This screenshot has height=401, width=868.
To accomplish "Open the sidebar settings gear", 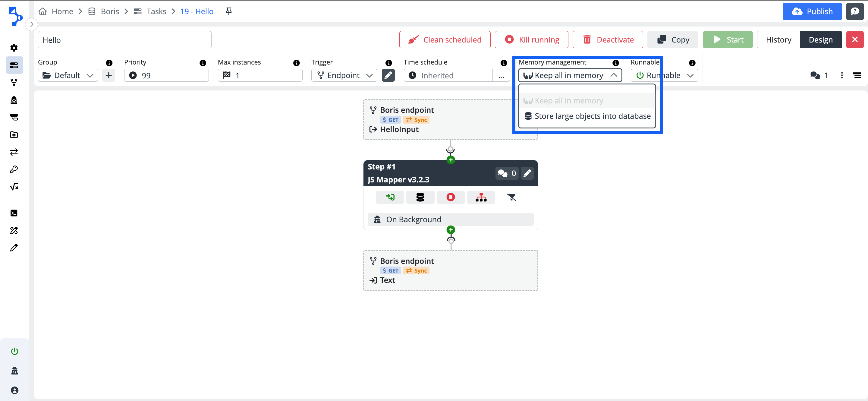I will (14, 48).
